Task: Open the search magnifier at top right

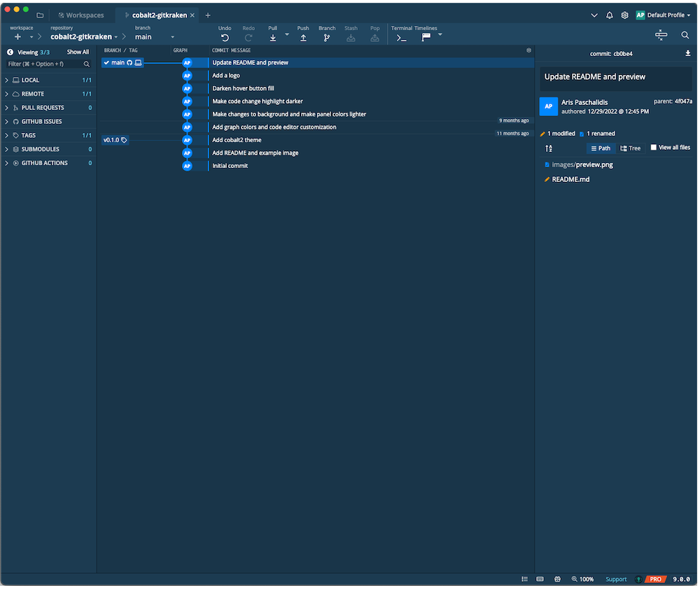Action: click(687, 35)
